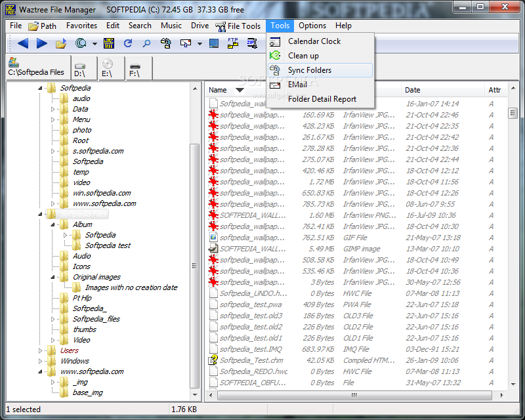
Task: Go forward with the blue right arrow
Action: (42, 43)
